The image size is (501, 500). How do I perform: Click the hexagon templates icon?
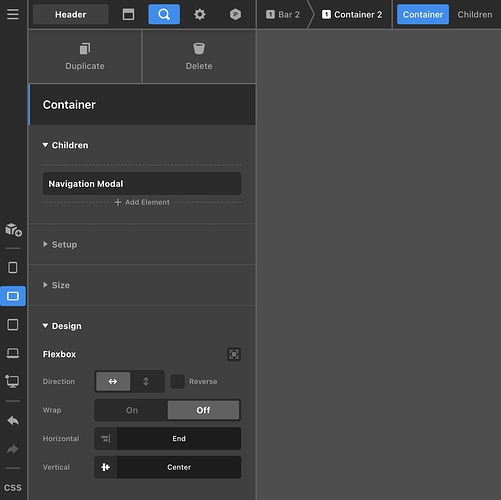(235, 14)
